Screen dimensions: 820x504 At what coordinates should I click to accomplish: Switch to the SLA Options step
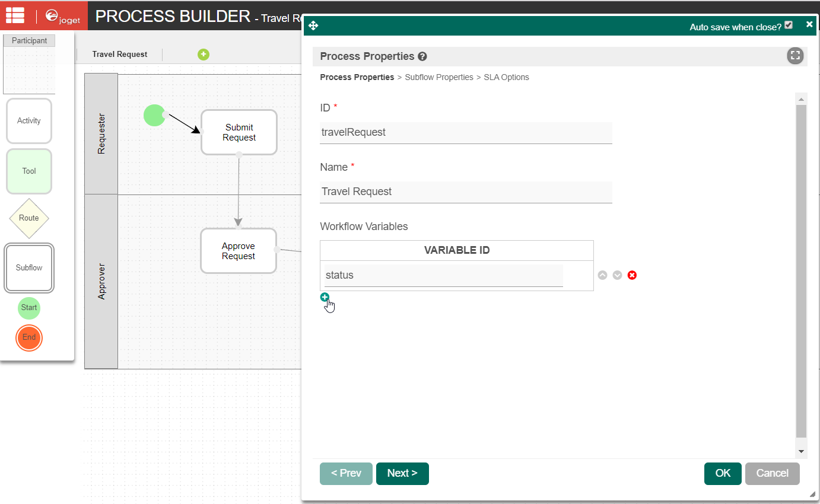coord(506,77)
